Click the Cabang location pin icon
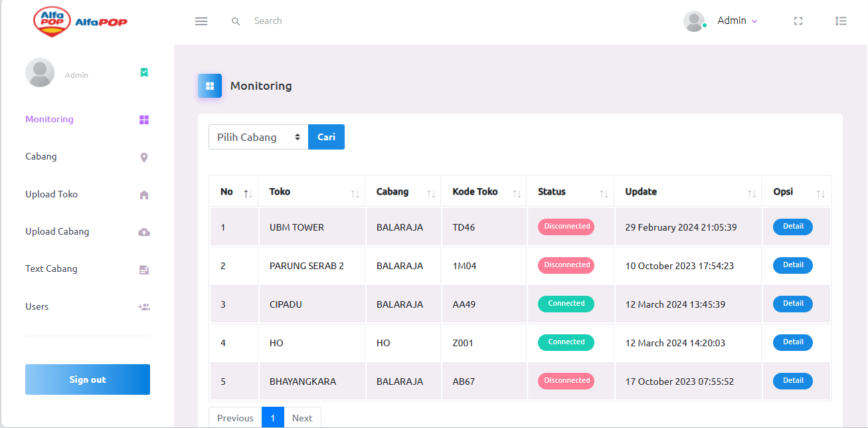 tap(144, 158)
